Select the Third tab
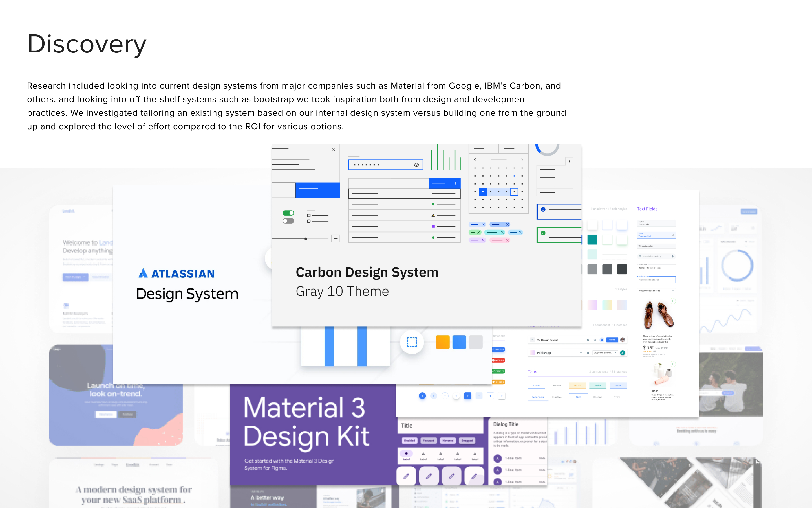 (x=617, y=397)
